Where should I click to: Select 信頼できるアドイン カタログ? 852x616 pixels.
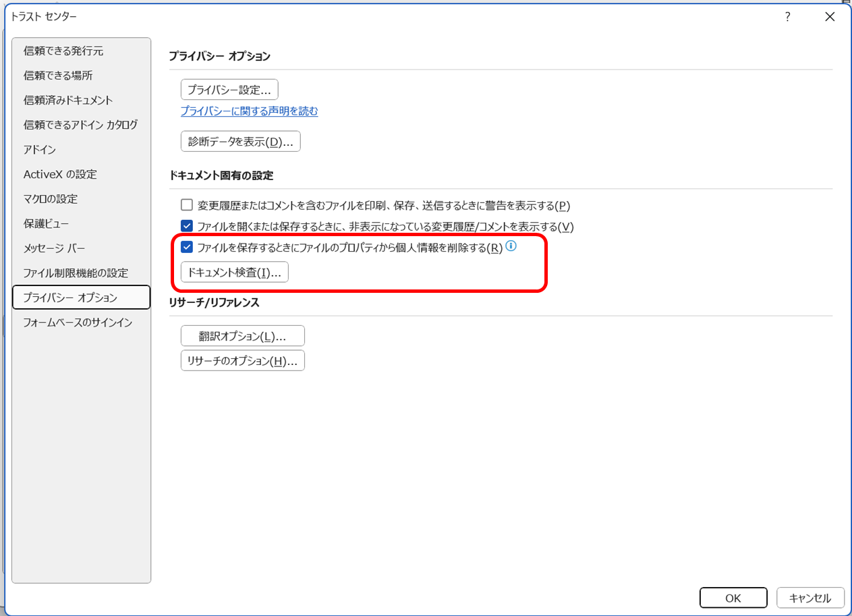pyautogui.click(x=81, y=125)
